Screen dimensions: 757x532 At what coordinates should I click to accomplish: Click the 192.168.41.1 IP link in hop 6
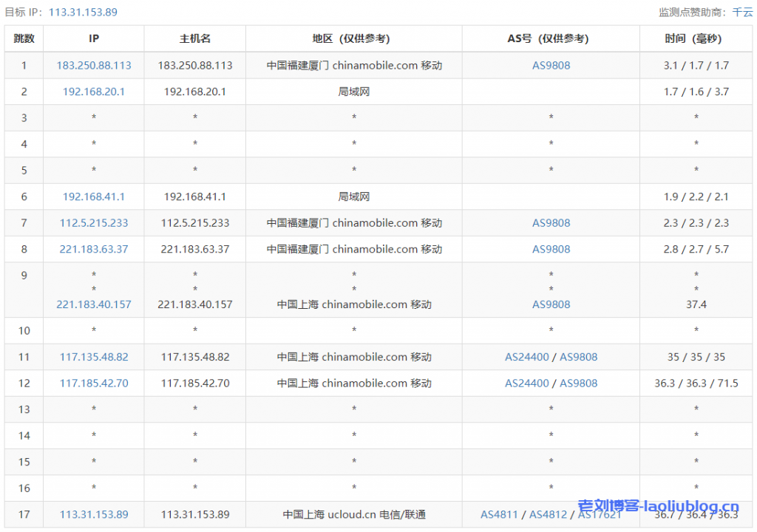pyautogui.click(x=94, y=197)
